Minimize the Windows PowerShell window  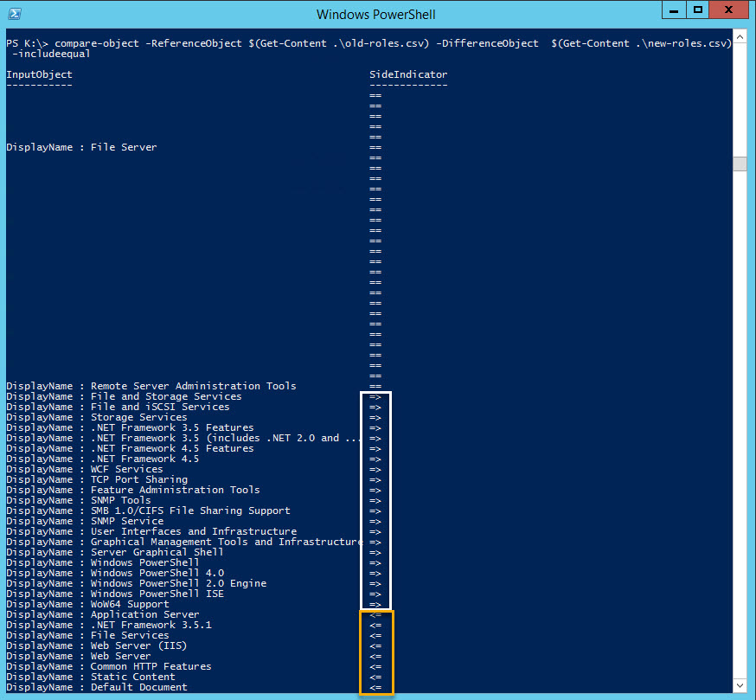(x=674, y=10)
